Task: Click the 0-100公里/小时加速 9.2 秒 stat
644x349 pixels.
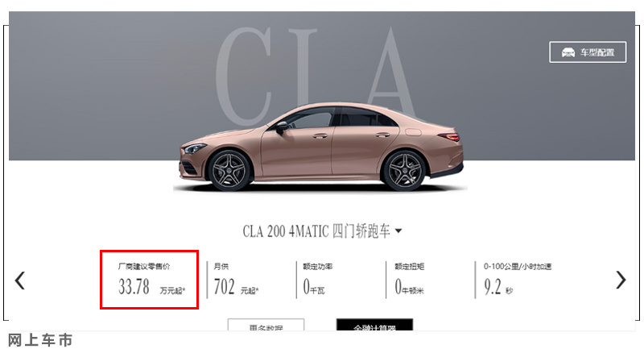Action: [x=518, y=280]
